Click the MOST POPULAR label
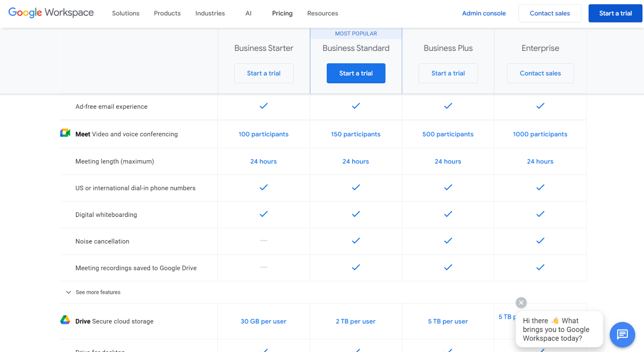644x352 pixels. click(x=356, y=33)
